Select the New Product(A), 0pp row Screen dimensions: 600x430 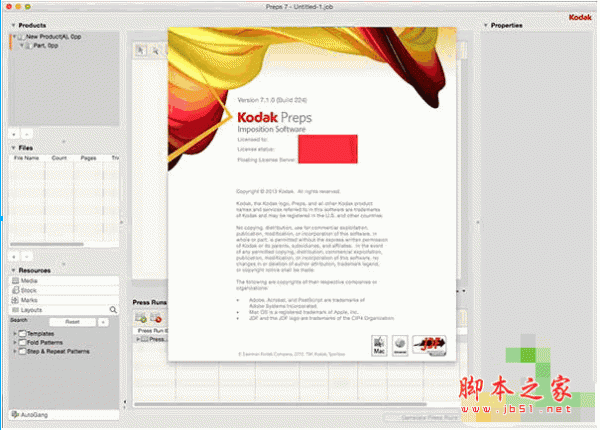(64, 37)
